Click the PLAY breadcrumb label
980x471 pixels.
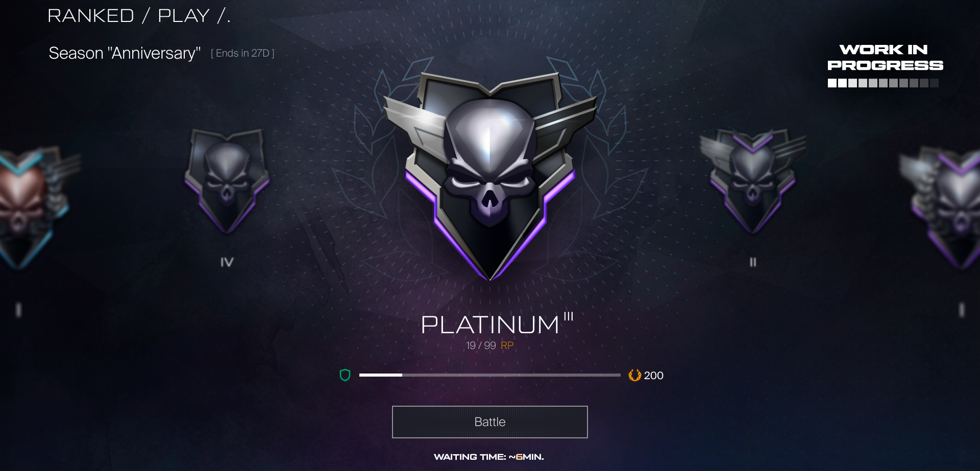pyautogui.click(x=184, y=16)
